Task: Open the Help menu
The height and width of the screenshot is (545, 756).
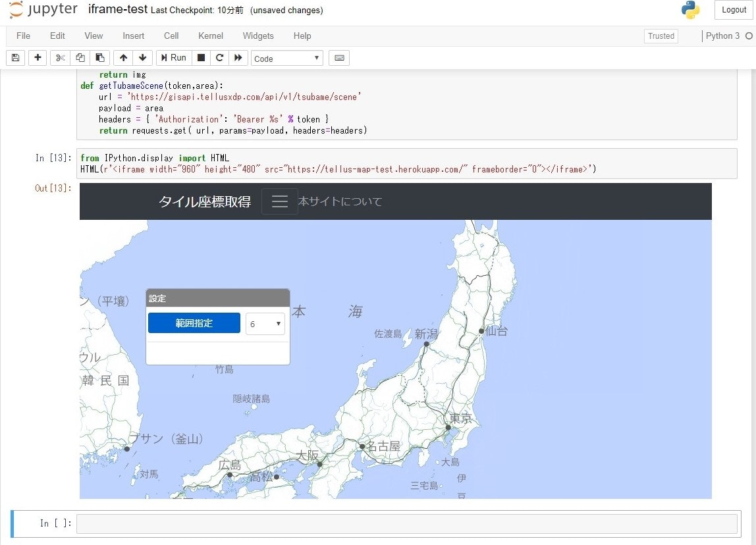Action: pos(302,36)
